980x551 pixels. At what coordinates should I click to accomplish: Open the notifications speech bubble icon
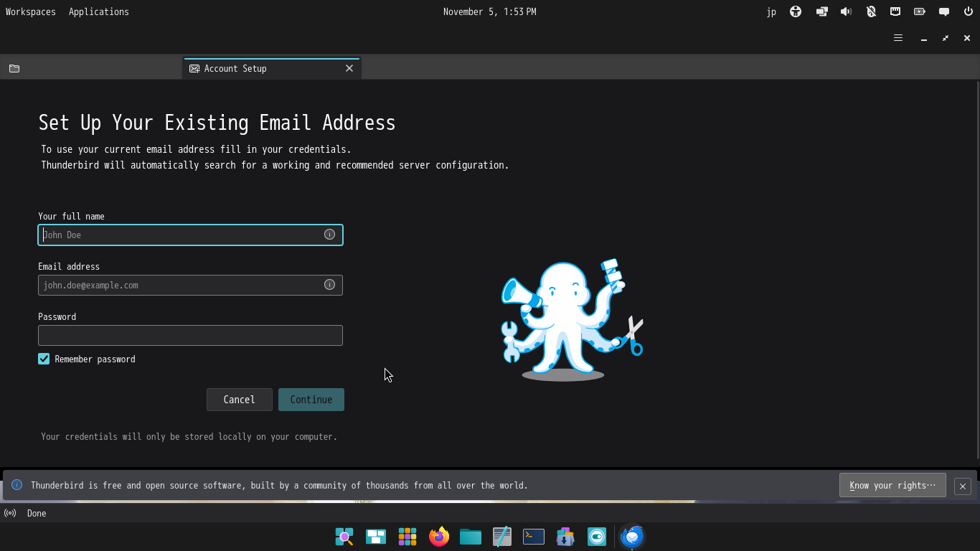click(x=944, y=11)
